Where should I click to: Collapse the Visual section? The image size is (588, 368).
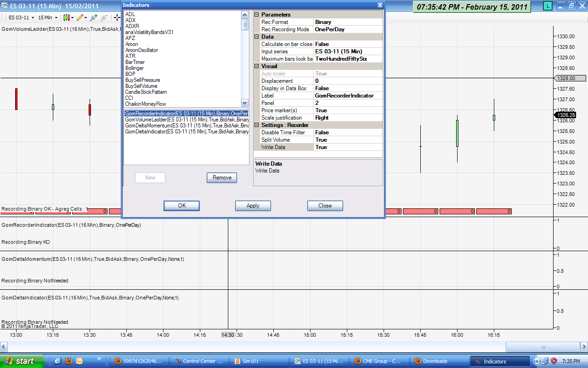[x=257, y=66]
